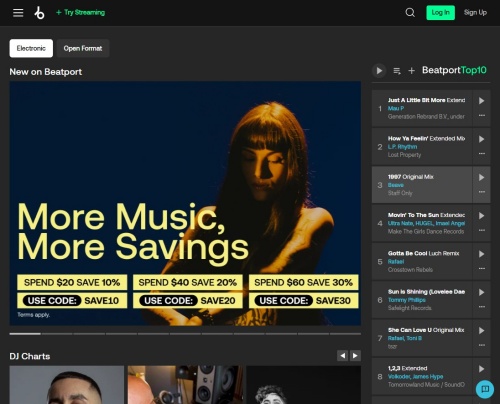Open more options for 1997 Original Mix
Image resolution: width=500 pixels, height=404 pixels.
[x=482, y=192]
